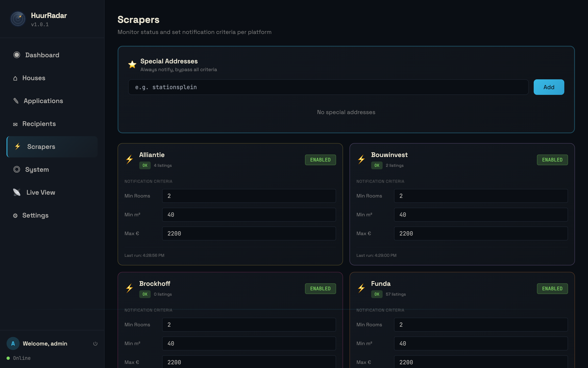
Task: Click the admin avatar letter A
Action: [13, 343]
